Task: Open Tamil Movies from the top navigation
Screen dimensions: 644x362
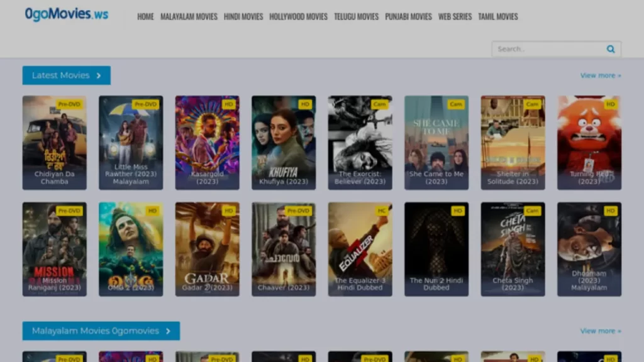Action: [497, 17]
